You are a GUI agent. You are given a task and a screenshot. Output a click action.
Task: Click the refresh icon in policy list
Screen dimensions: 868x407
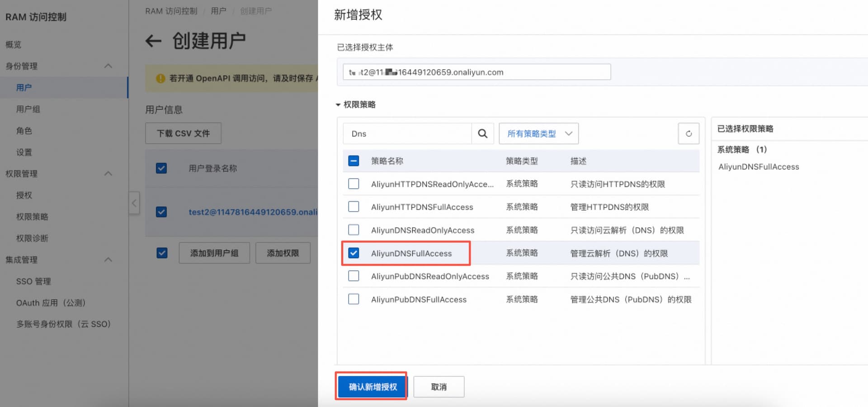(689, 133)
